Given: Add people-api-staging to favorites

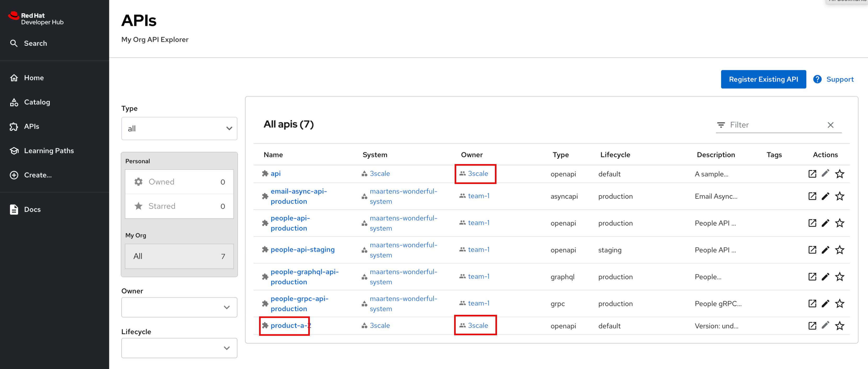Looking at the screenshot, I should click(x=839, y=250).
